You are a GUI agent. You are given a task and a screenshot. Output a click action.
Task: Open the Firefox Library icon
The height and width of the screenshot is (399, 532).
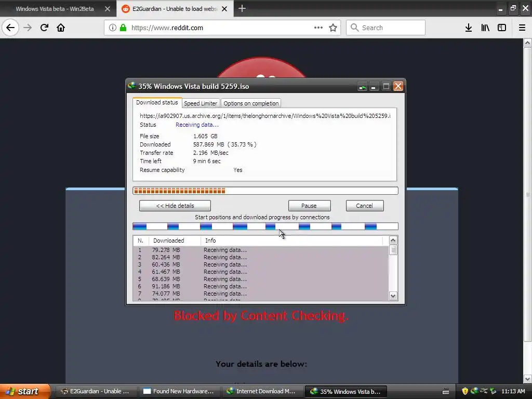click(x=485, y=28)
